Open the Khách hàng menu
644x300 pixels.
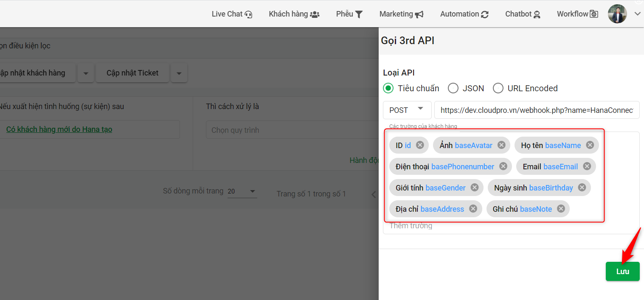coord(294,14)
